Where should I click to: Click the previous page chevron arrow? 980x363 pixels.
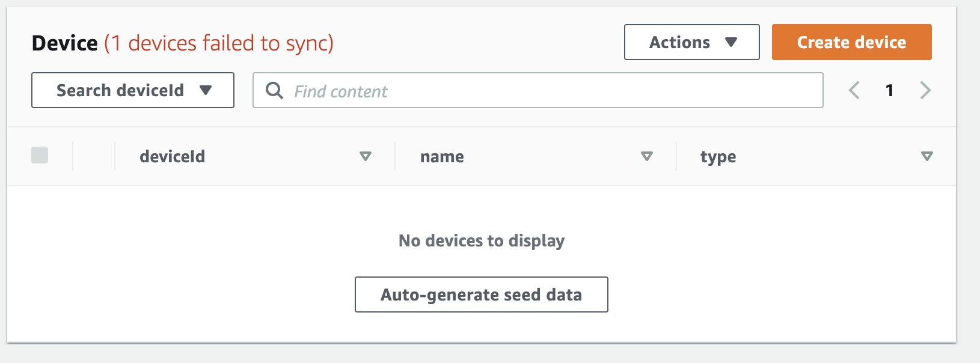854,90
